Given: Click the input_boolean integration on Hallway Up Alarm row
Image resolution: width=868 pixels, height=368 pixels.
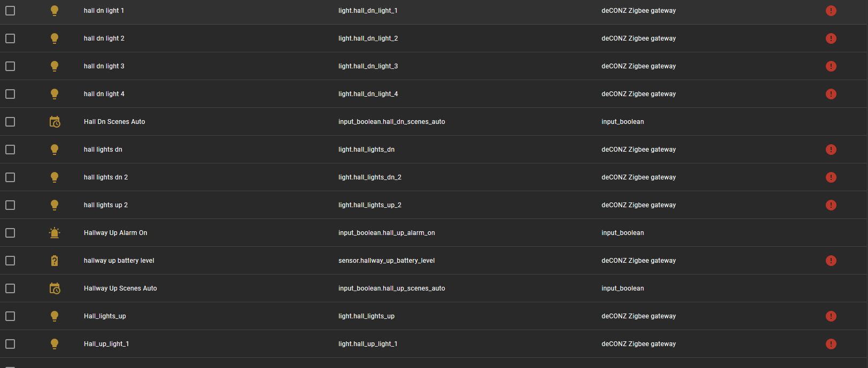Looking at the screenshot, I should 622,233.
